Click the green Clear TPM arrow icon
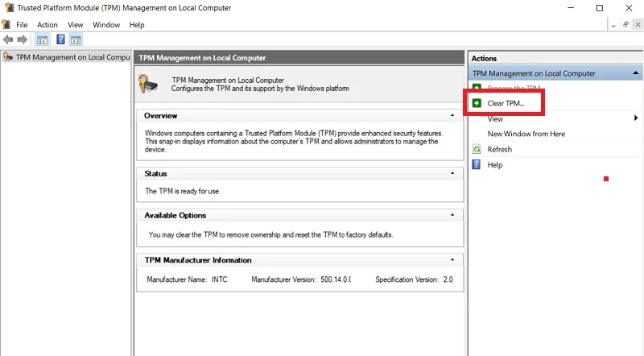Screen dimensions: 644x356 point(477,103)
